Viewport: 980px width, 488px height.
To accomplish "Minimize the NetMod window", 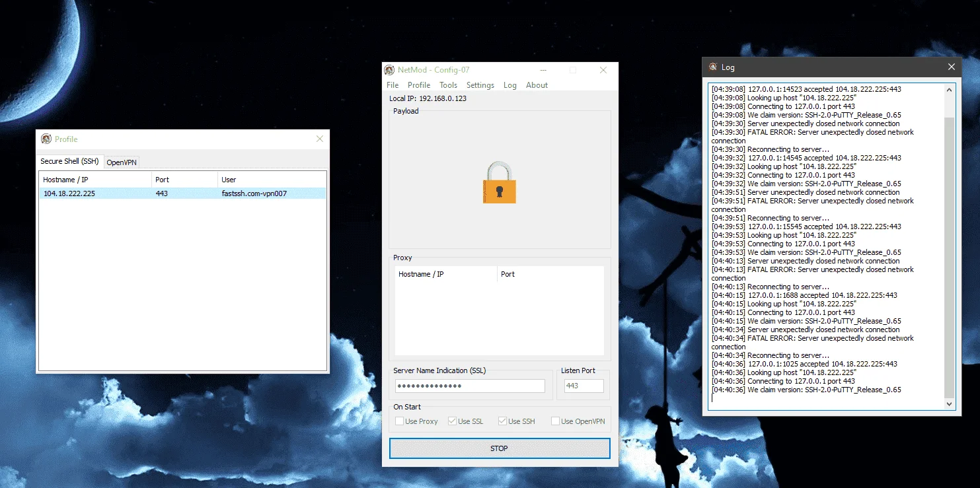I will [543, 70].
